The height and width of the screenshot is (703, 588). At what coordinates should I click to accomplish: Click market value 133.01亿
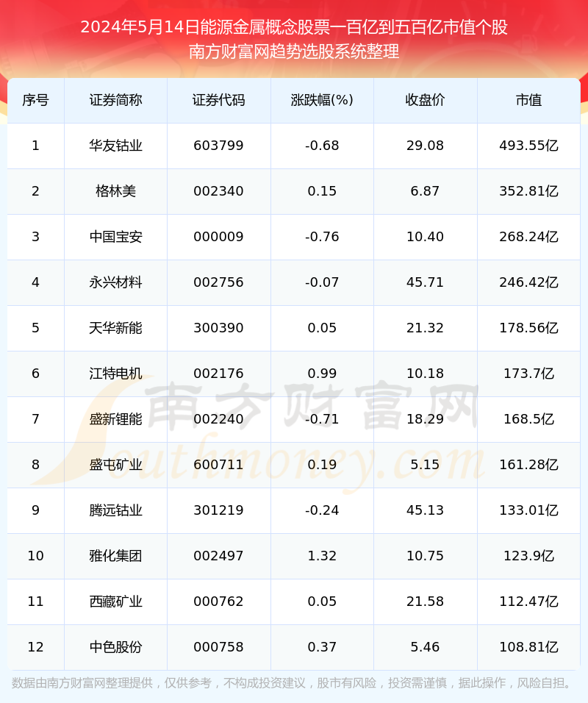pyautogui.click(x=529, y=510)
